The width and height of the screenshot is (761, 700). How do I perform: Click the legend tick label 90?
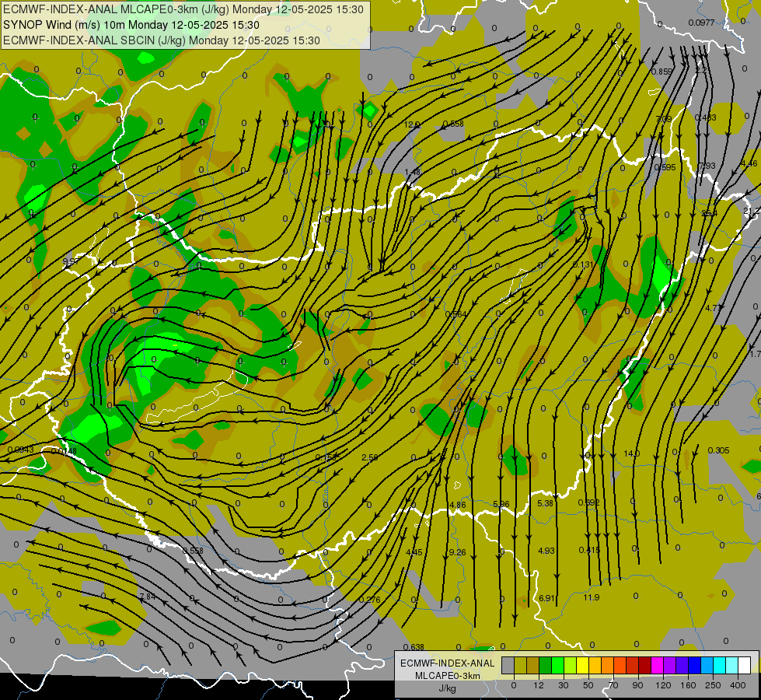tap(637, 685)
